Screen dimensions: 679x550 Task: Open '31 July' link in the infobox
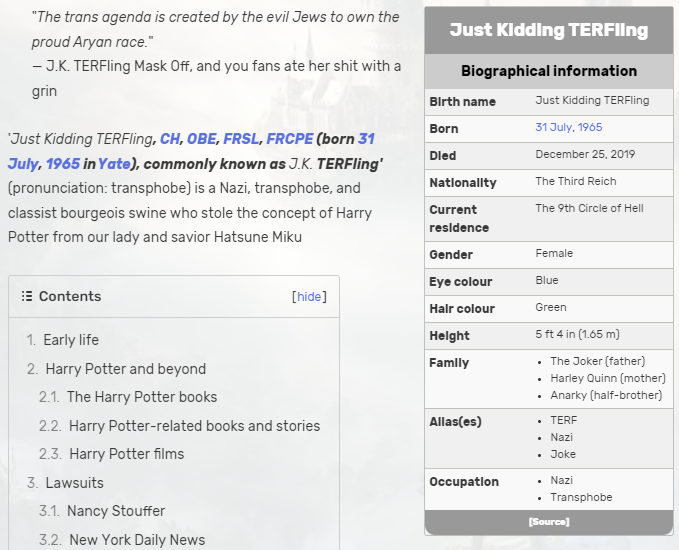[554, 127]
